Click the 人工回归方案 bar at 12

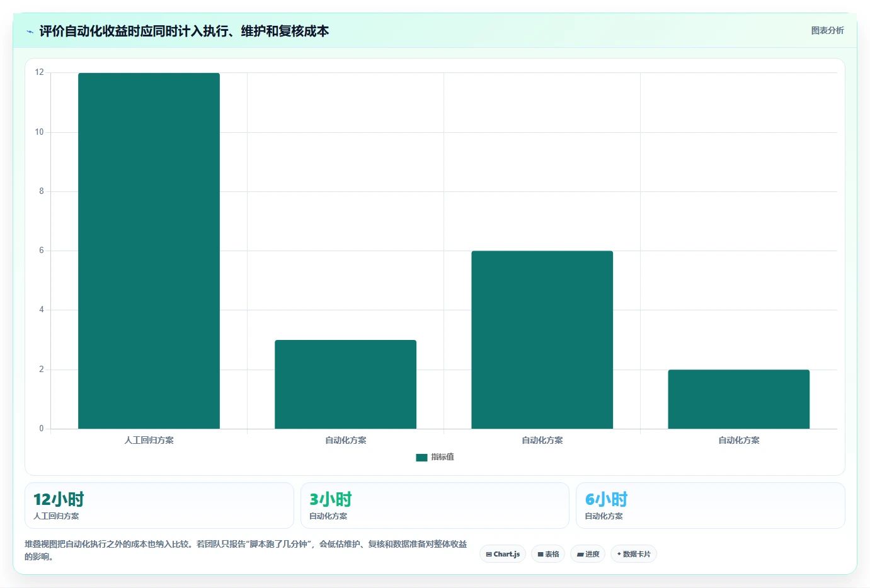tap(149, 251)
